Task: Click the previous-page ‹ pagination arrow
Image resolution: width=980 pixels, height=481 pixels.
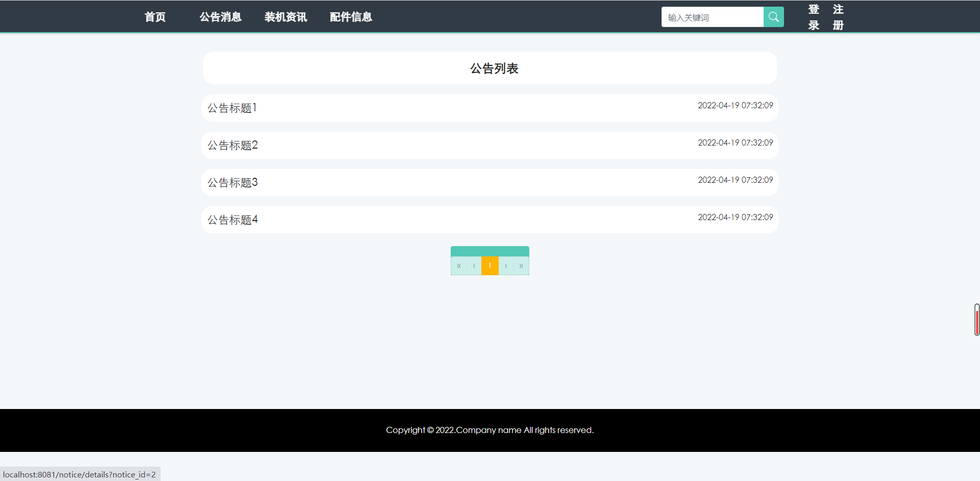Action: (x=474, y=266)
